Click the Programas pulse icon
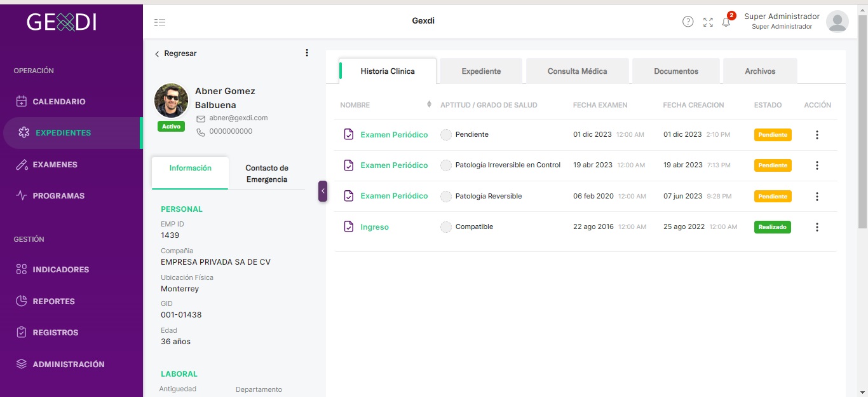Screen dimensions: 868x397 click(x=22, y=196)
